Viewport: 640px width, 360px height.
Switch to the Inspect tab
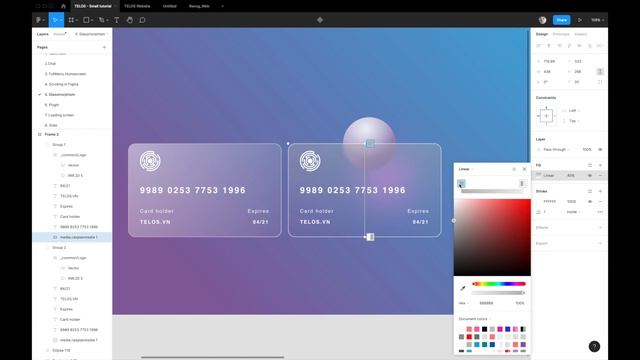pyautogui.click(x=580, y=34)
